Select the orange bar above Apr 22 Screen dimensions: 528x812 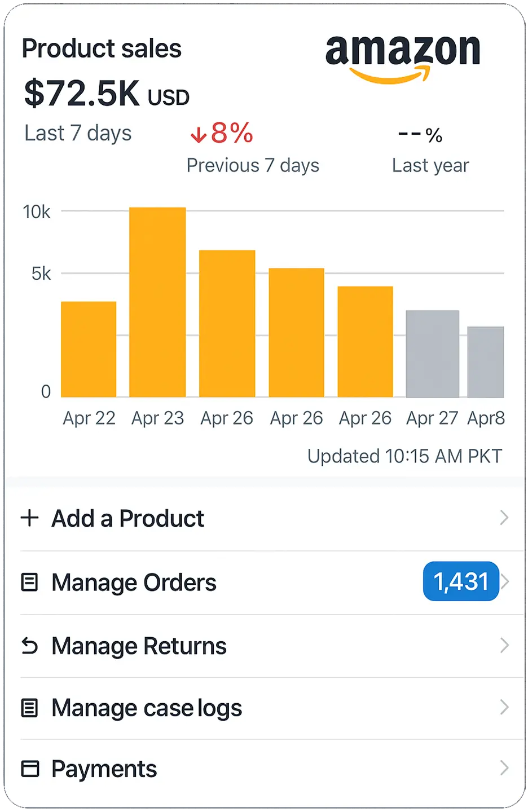[x=89, y=350]
